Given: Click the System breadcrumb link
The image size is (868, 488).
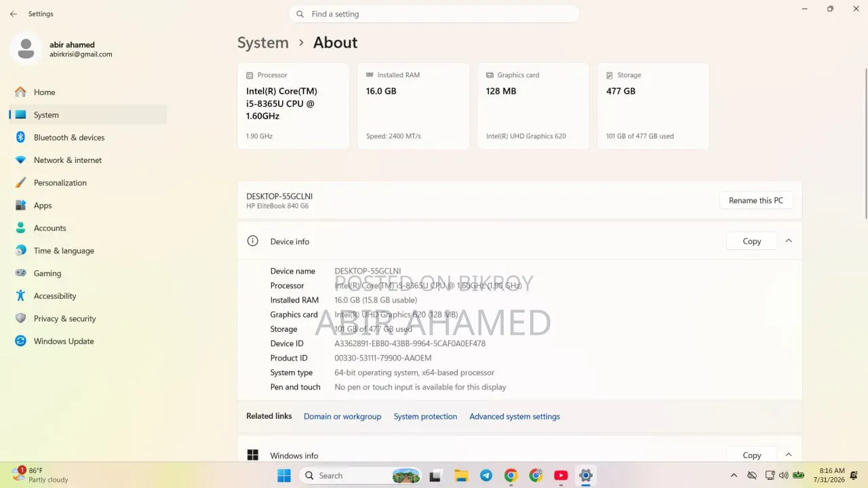Looking at the screenshot, I should pos(262,43).
